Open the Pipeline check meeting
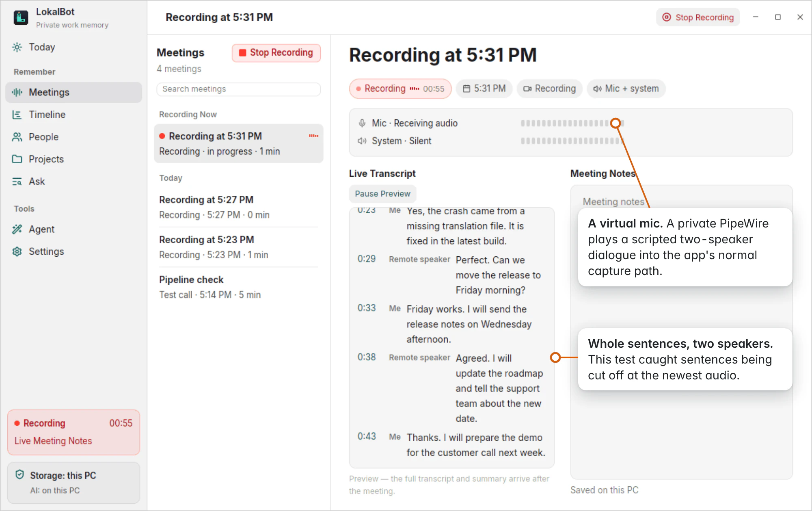Image resolution: width=812 pixels, height=511 pixels. pyautogui.click(x=239, y=287)
